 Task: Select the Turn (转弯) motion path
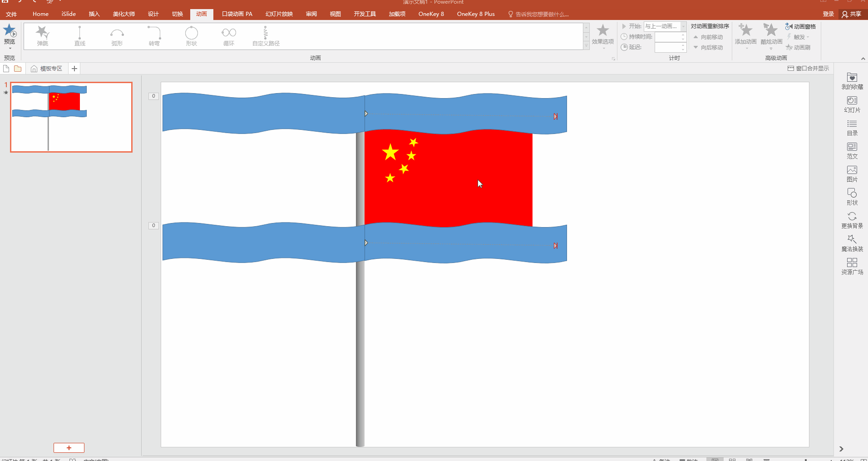[x=154, y=36]
